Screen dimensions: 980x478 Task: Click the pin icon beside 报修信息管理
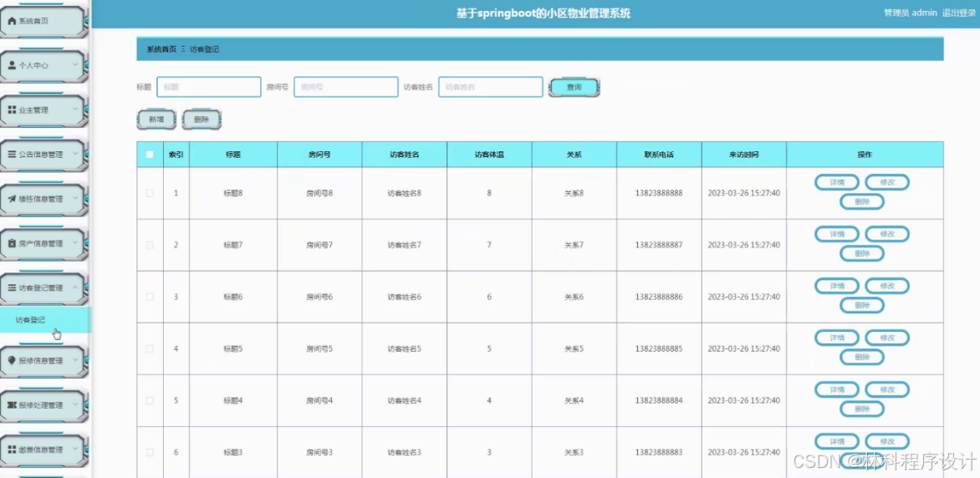[11, 360]
